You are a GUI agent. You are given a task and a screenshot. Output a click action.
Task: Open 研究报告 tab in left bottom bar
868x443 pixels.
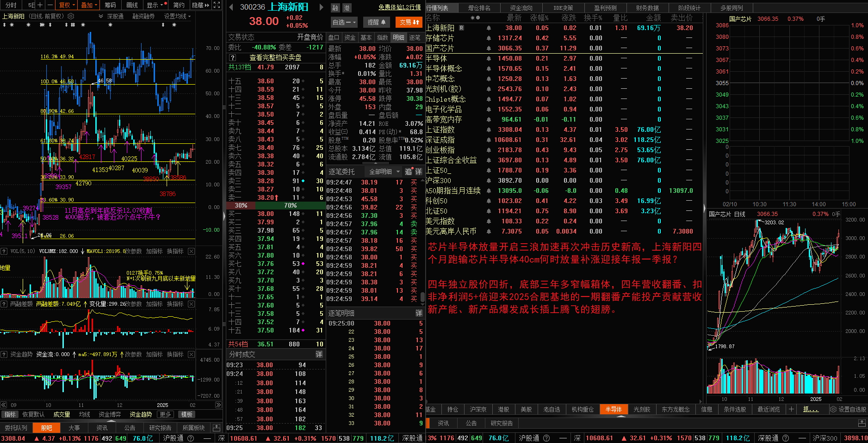[160, 428]
